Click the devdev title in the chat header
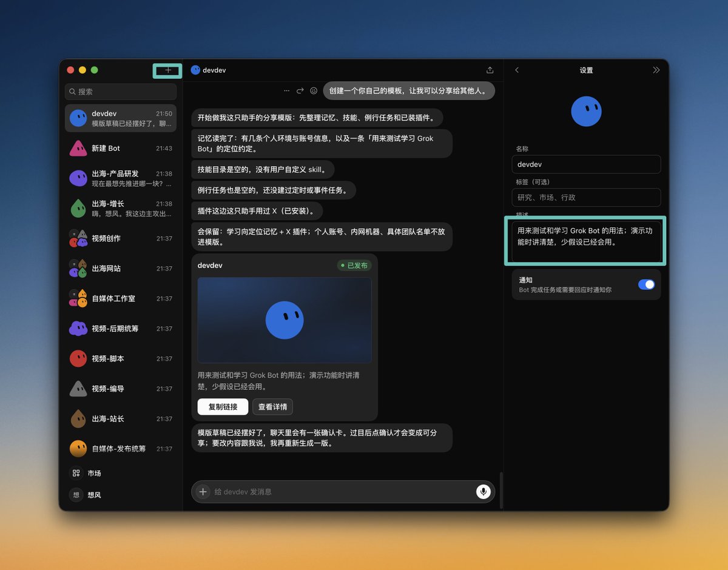The image size is (728, 570). tap(214, 70)
